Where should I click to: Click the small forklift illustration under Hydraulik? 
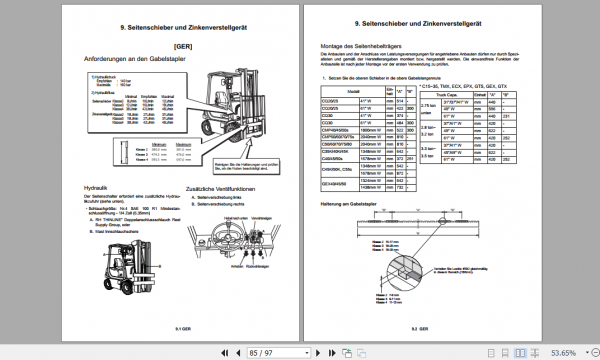pos(130,267)
